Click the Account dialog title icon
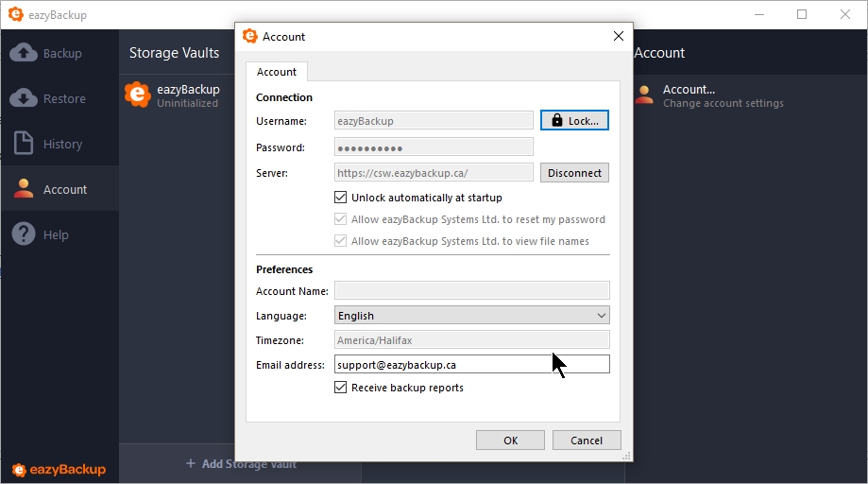This screenshot has width=868, height=484. [249, 36]
